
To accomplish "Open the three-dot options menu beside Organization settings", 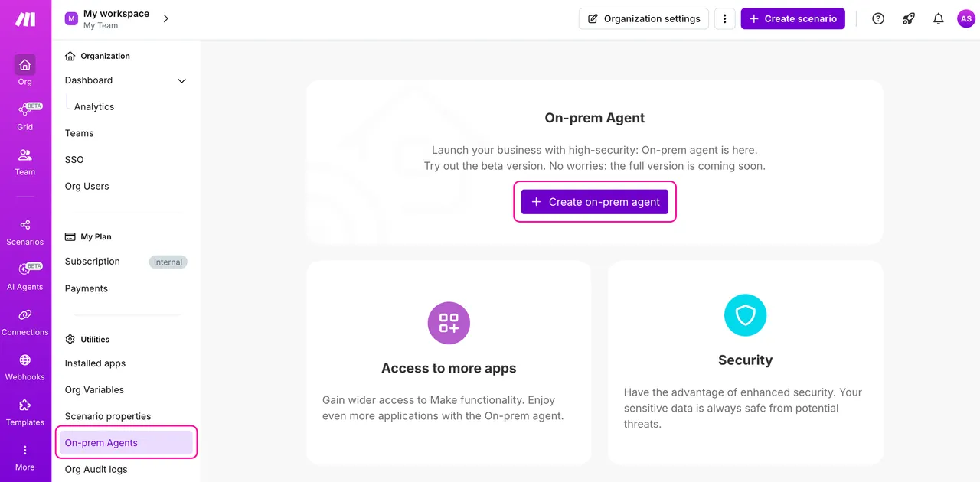I will (x=724, y=19).
